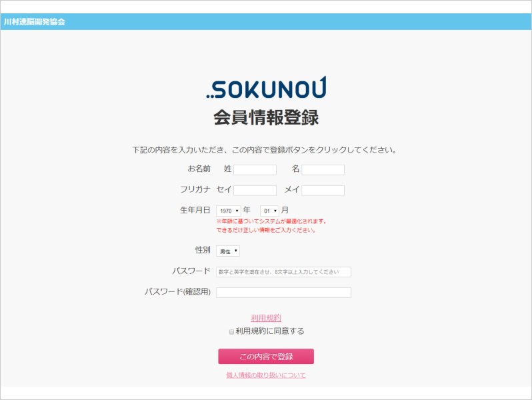
Task: Click the 生年月日 label
Action: [x=195, y=210]
